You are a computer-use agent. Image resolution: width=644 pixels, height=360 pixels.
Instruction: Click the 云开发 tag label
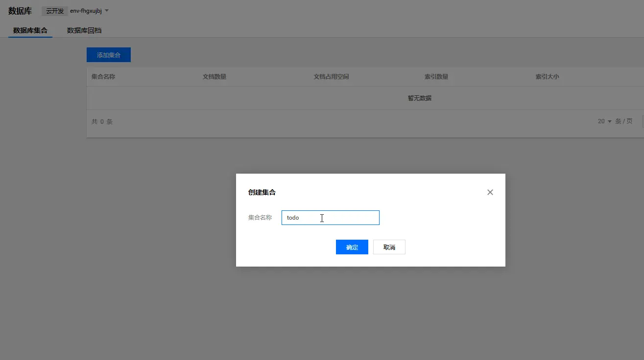[55, 11]
